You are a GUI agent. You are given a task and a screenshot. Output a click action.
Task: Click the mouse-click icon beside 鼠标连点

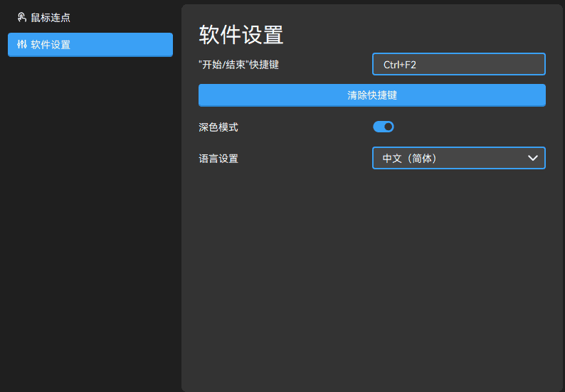21,17
